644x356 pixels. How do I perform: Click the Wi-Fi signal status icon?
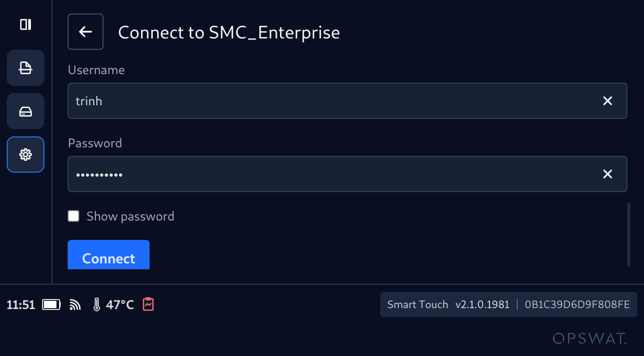pyautogui.click(x=75, y=305)
